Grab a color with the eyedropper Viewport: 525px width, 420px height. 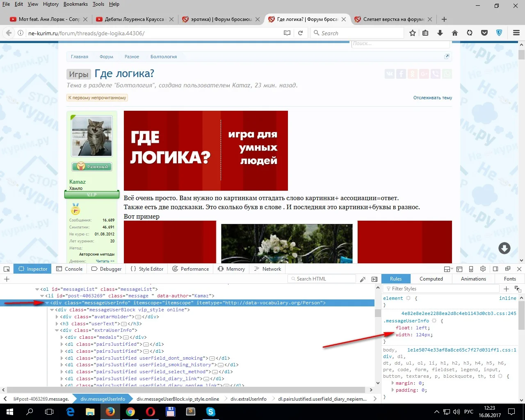point(363,279)
